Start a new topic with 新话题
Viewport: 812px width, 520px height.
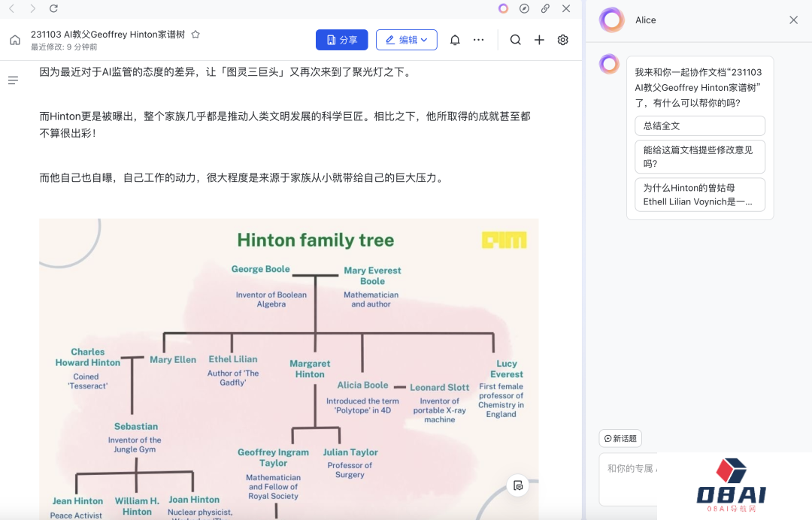pos(620,438)
